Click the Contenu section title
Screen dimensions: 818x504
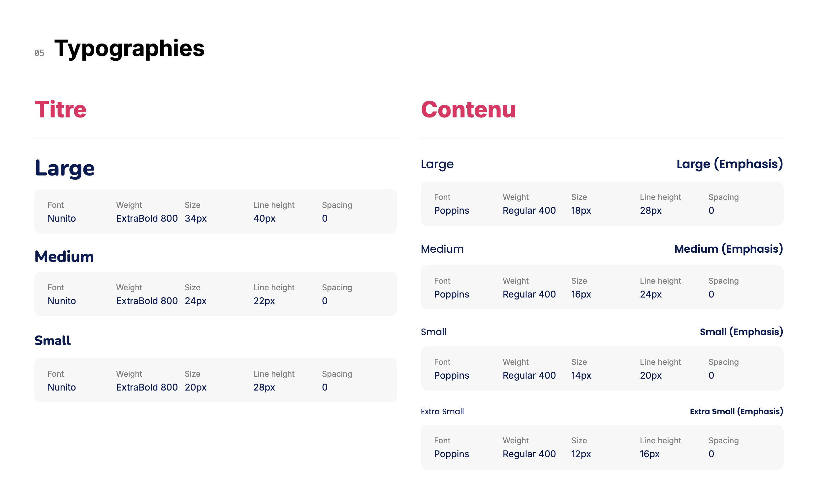pyautogui.click(x=468, y=109)
